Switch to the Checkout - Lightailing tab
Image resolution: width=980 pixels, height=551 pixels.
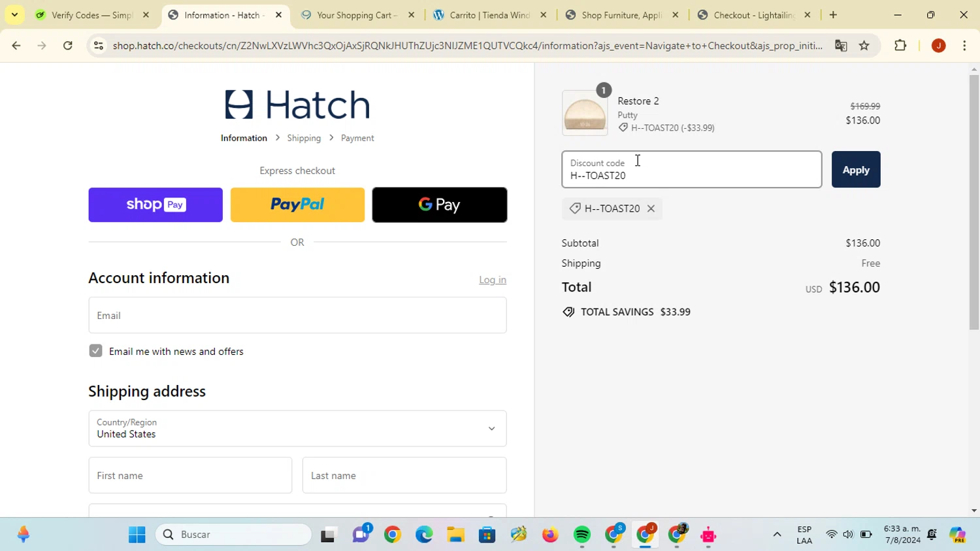[x=754, y=15]
